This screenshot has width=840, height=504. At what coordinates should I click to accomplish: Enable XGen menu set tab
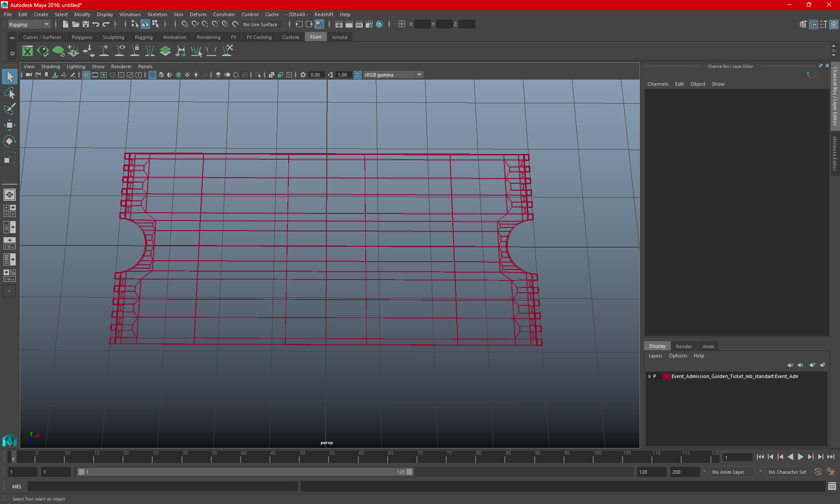(x=315, y=37)
